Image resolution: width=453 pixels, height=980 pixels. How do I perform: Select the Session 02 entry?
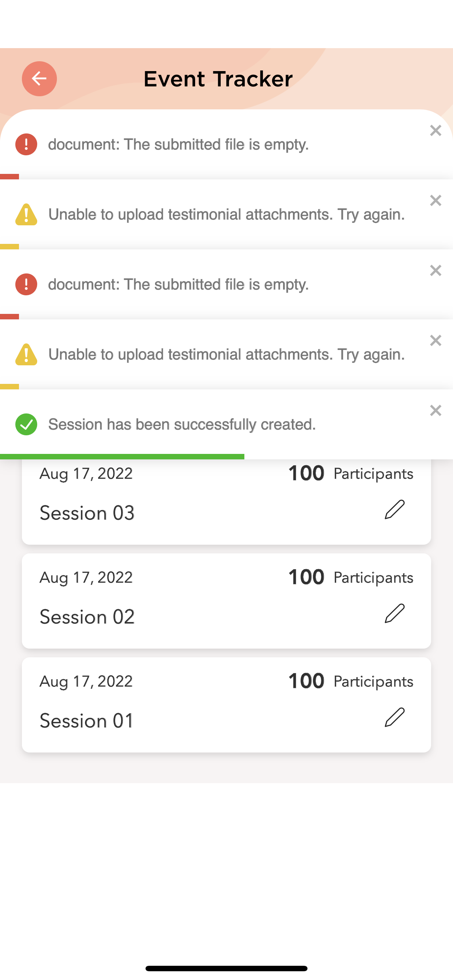[x=88, y=617]
